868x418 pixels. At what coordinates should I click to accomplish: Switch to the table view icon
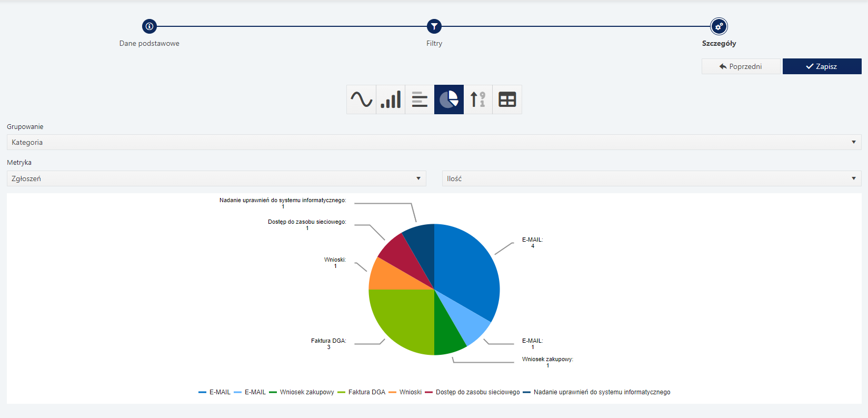(507, 99)
